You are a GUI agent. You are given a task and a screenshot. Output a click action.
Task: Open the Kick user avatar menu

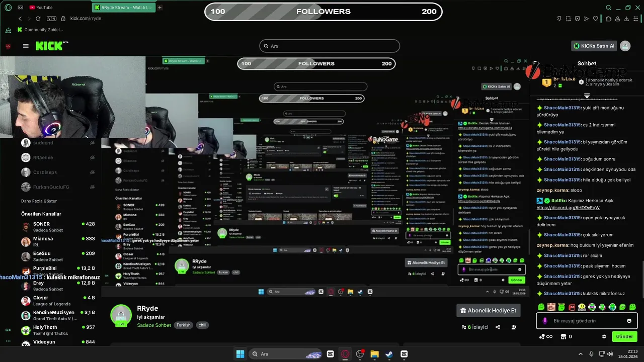[625, 46]
